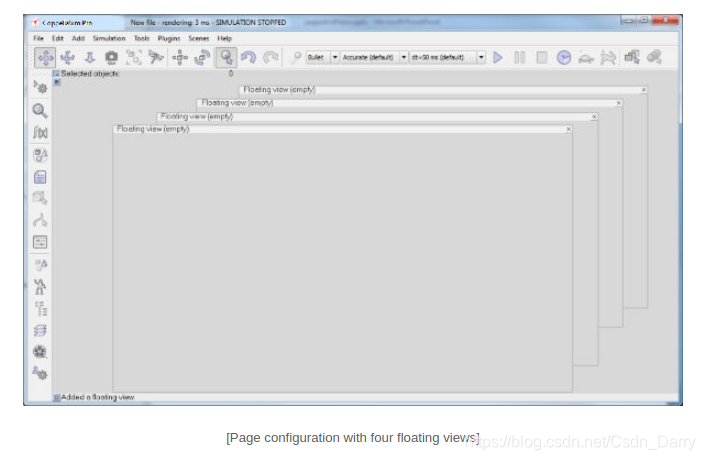The width and height of the screenshot is (705, 460).
Task: Toggle real-time mode clock icon
Action: pos(564,58)
